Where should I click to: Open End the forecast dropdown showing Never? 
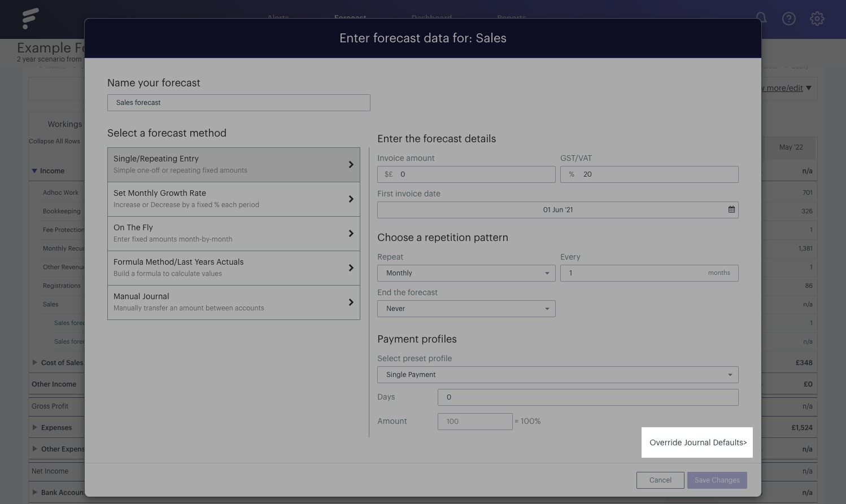coord(466,309)
